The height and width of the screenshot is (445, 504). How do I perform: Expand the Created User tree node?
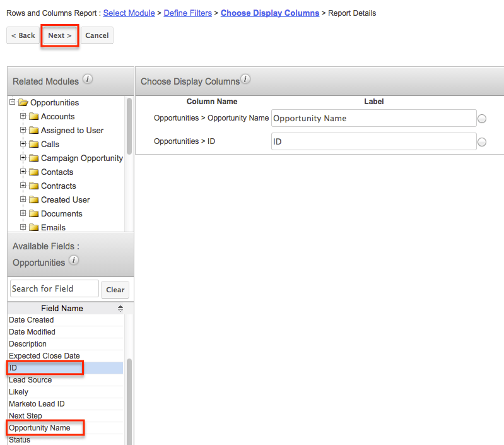23,199
